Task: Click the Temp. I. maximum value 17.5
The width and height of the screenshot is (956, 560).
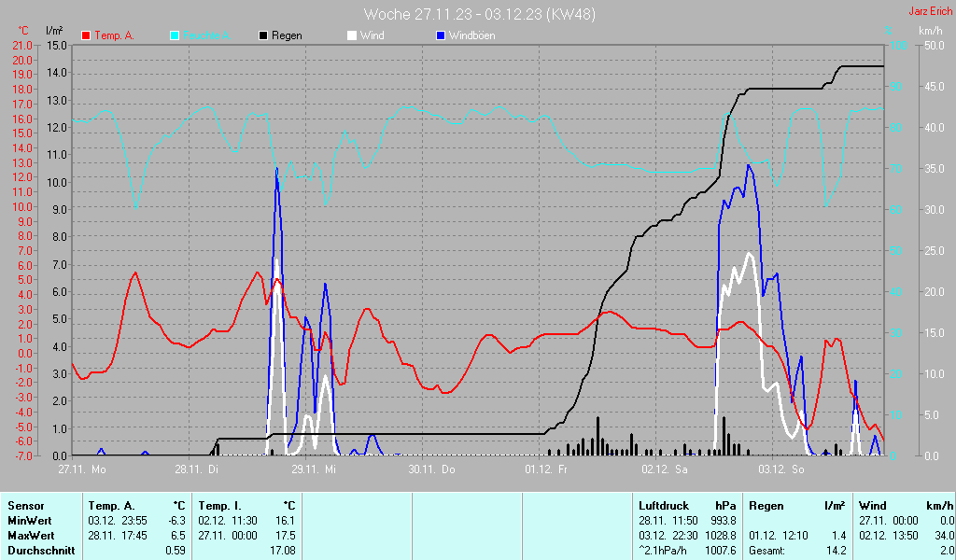Action: pos(286,536)
